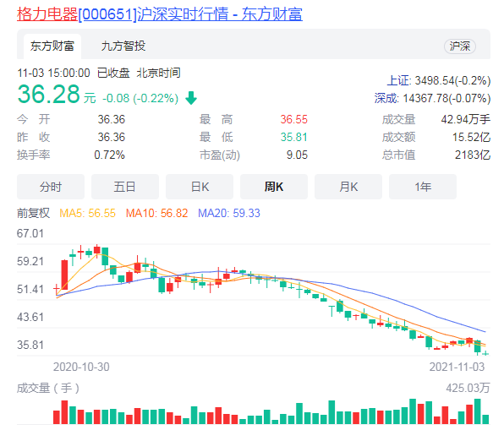
Task: Click the 67.01 price axis label
Action: (30, 233)
